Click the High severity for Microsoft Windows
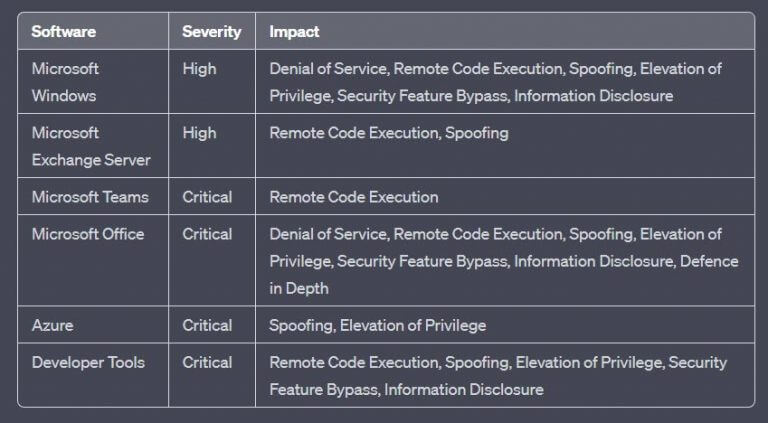Viewport: 768px width, 423px height. point(199,69)
